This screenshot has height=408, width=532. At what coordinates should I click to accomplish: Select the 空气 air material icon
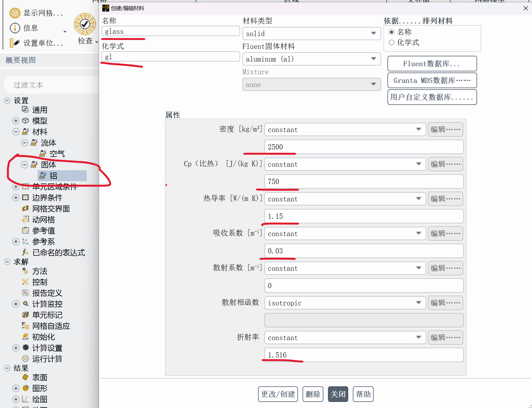click(x=43, y=153)
